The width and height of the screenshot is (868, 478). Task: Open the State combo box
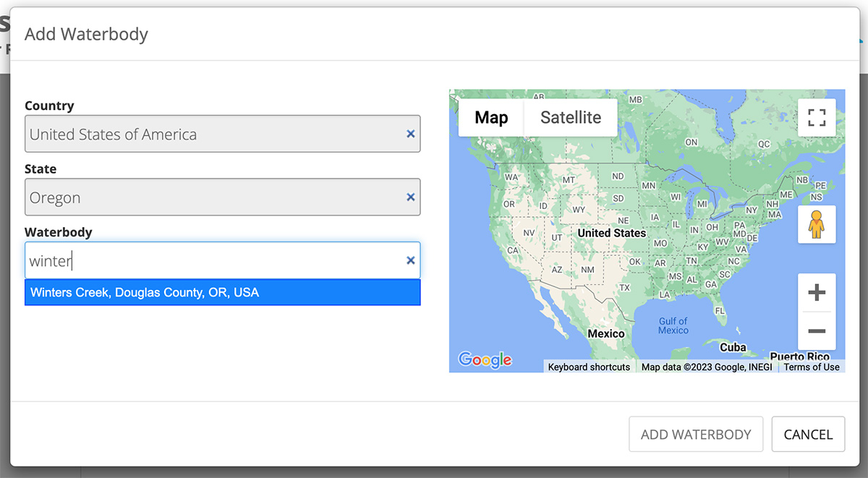point(213,197)
